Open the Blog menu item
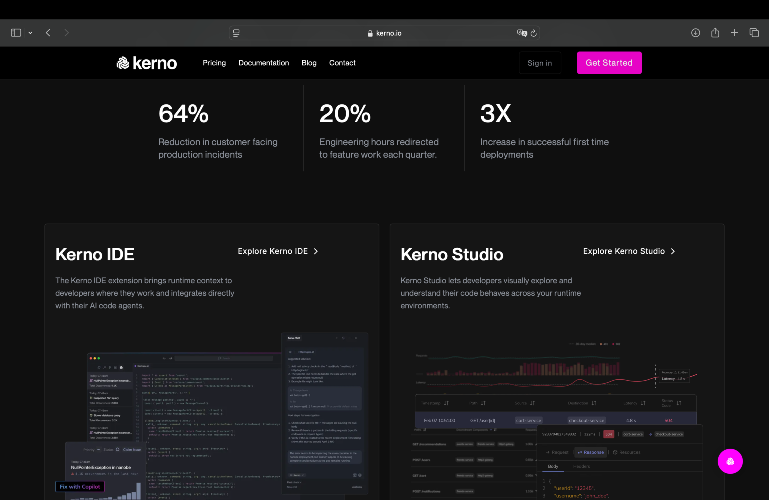The width and height of the screenshot is (769, 500). point(309,63)
